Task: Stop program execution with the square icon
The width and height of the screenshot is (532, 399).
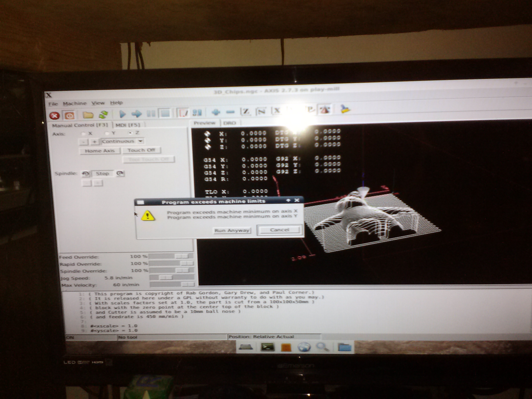Action: (165, 113)
